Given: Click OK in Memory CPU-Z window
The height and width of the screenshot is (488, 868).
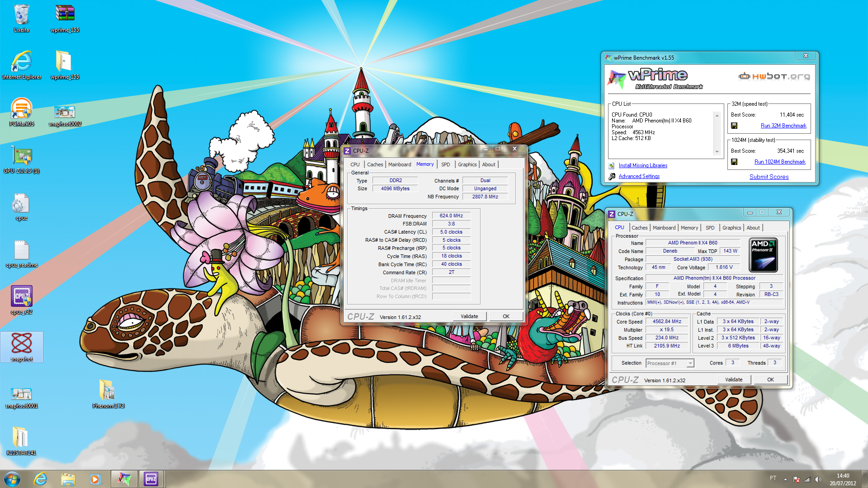Looking at the screenshot, I should [x=506, y=316].
